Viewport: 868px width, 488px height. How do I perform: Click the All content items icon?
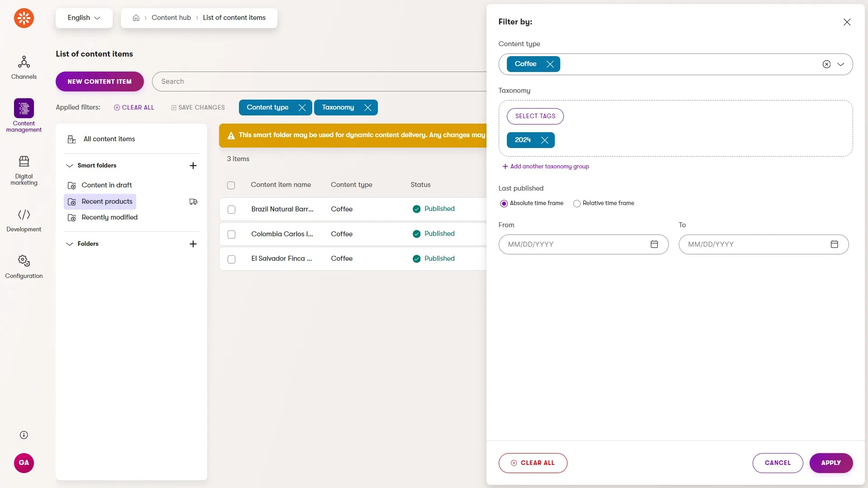coord(72,139)
